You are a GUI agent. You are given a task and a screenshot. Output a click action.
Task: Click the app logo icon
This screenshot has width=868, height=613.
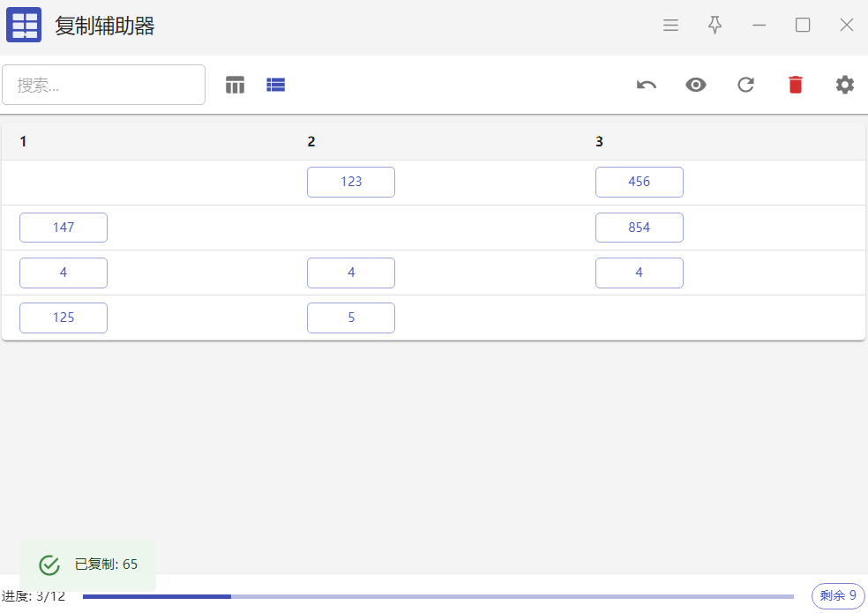click(24, 26)
